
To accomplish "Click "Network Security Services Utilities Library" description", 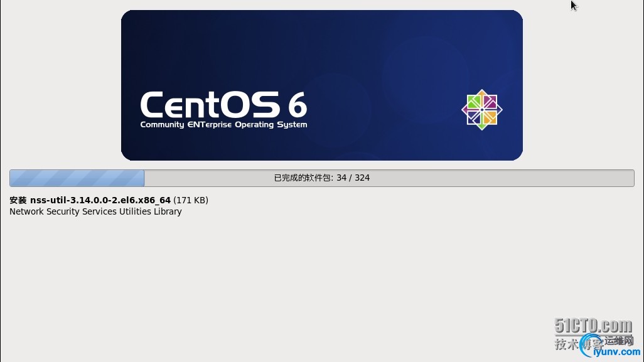I will [x=95, y=212].
